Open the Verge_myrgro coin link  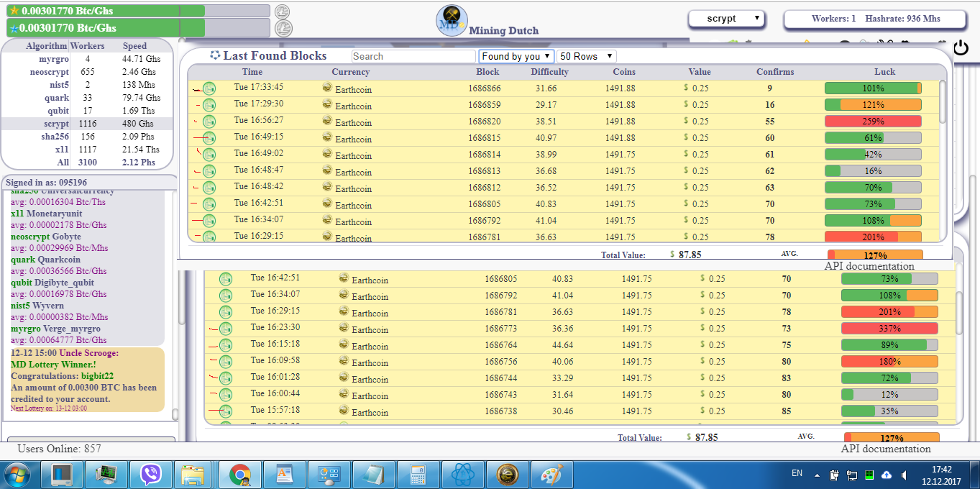point(72,329)
